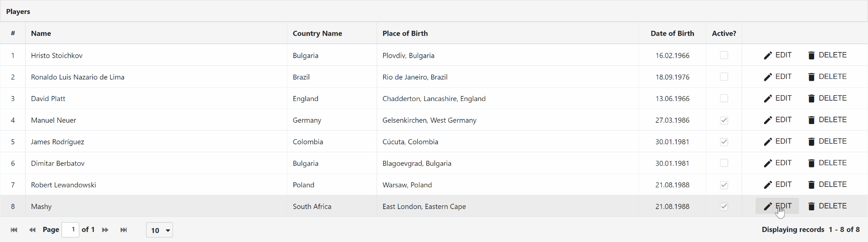Image resolution: width=868 pixels, height=242 pixels.
Task: Select the Dimitar Berbatov name cell
Action: (58, 164)
